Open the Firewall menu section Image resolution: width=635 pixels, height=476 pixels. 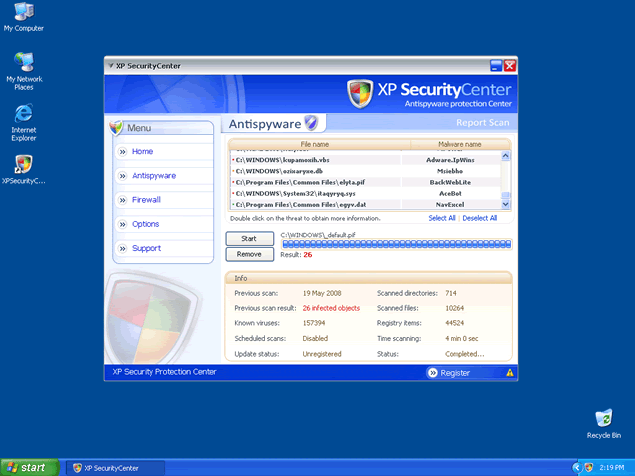click(146, 200)
